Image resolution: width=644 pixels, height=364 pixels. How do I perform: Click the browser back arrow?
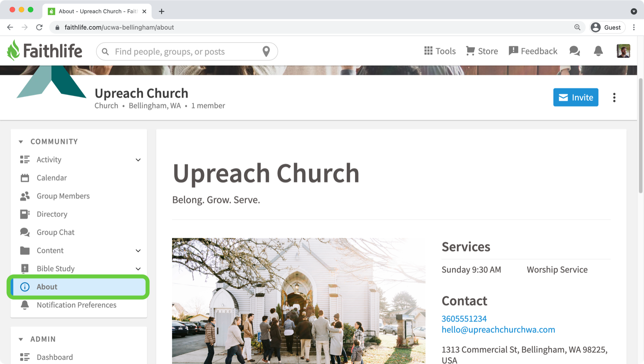tap(10, 27)
